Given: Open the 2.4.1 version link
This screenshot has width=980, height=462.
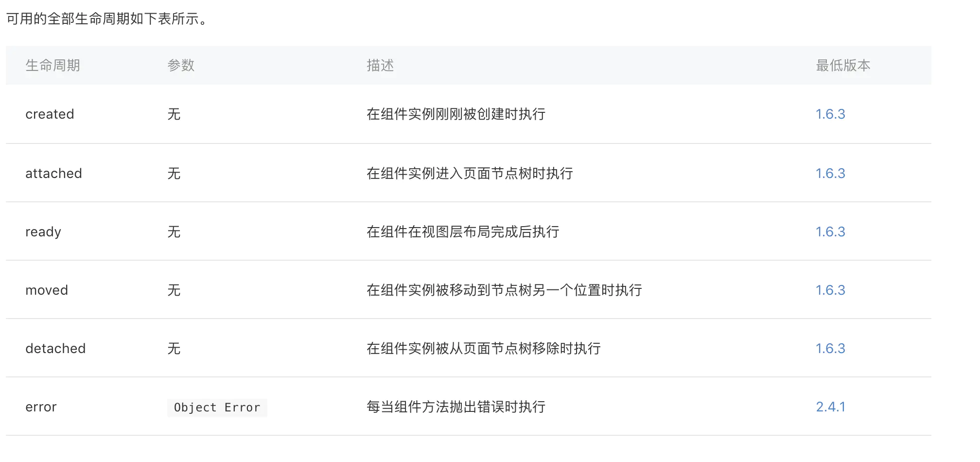Looking at the screenshot, I should coord(830,407).
